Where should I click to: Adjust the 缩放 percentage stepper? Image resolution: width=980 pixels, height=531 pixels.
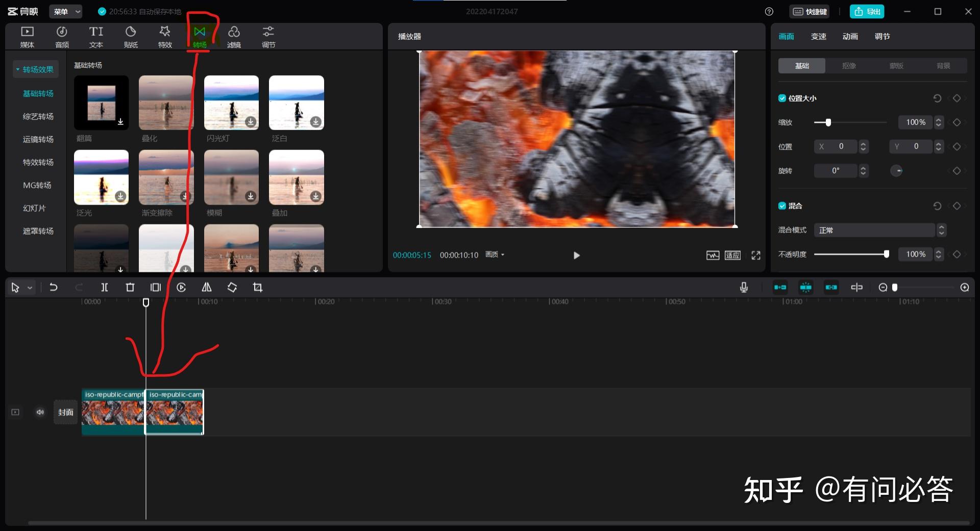938,122
